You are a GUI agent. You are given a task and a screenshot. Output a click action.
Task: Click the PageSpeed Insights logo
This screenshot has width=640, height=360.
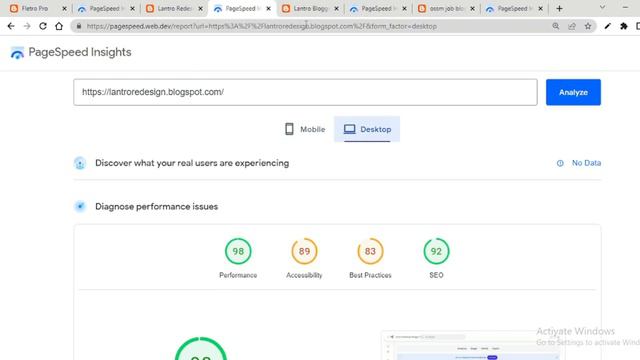pos(17,53)
